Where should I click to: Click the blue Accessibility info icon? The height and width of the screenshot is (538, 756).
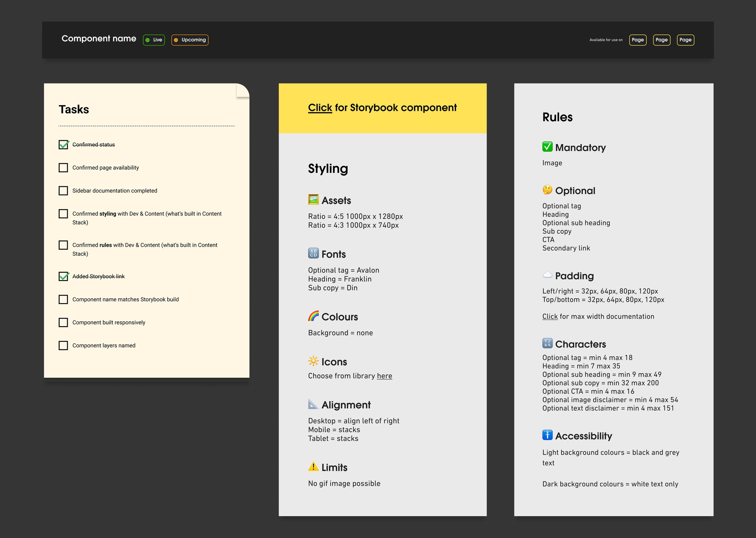[x=547, y=435]
